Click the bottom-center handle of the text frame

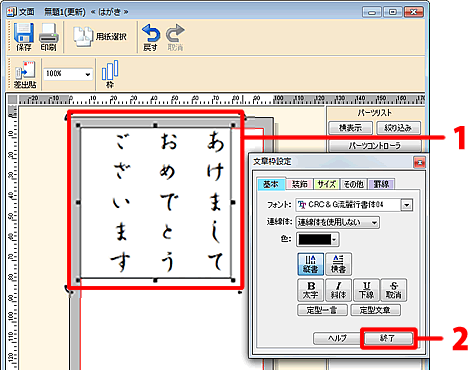click(155, 281)
